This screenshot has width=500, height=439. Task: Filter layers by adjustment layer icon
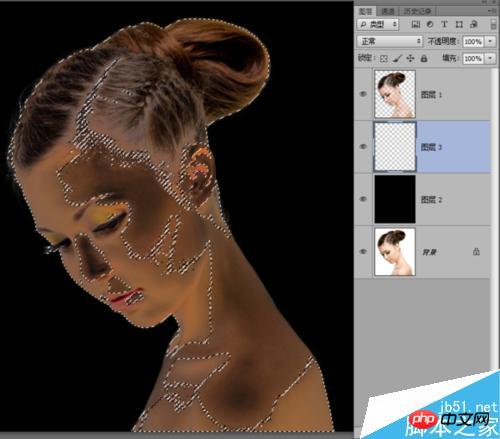pyautogui.click(x=430, y=24)
